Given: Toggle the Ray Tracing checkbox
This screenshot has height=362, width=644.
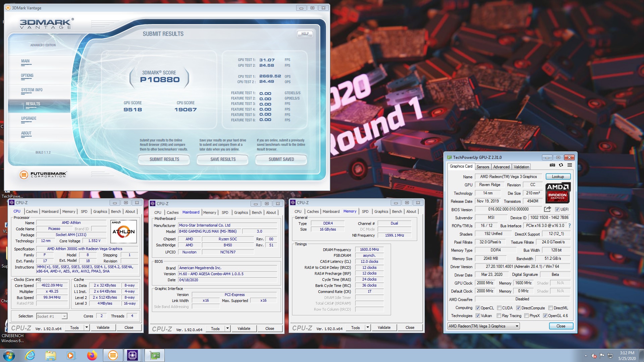Looking at the screenshot, I should pos(499,316).
